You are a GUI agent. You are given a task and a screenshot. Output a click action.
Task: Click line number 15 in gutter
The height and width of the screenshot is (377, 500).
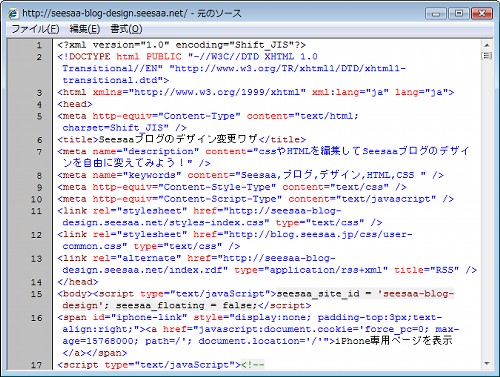coord(36,294)
